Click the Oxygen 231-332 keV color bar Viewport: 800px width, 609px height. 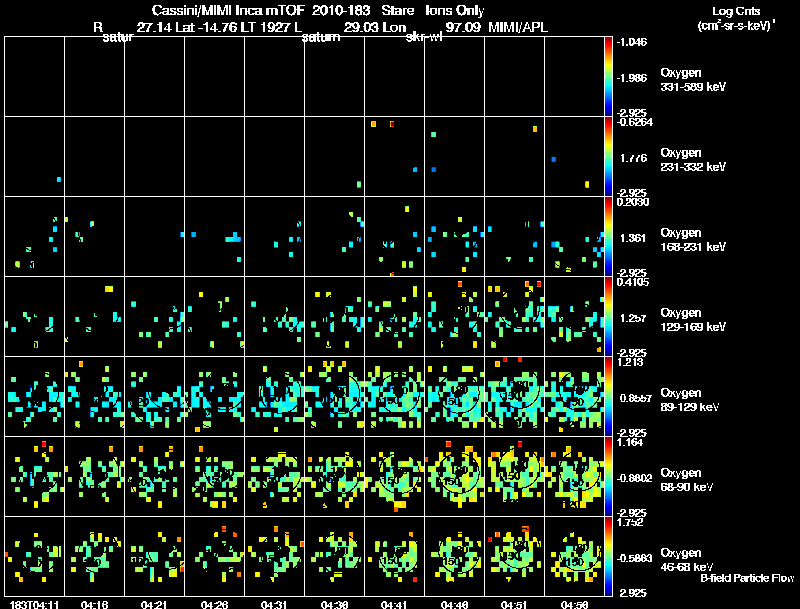[610, 156]
